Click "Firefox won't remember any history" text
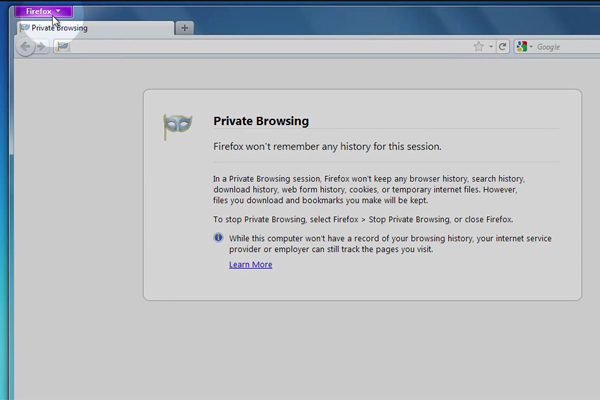 point(327,147)
